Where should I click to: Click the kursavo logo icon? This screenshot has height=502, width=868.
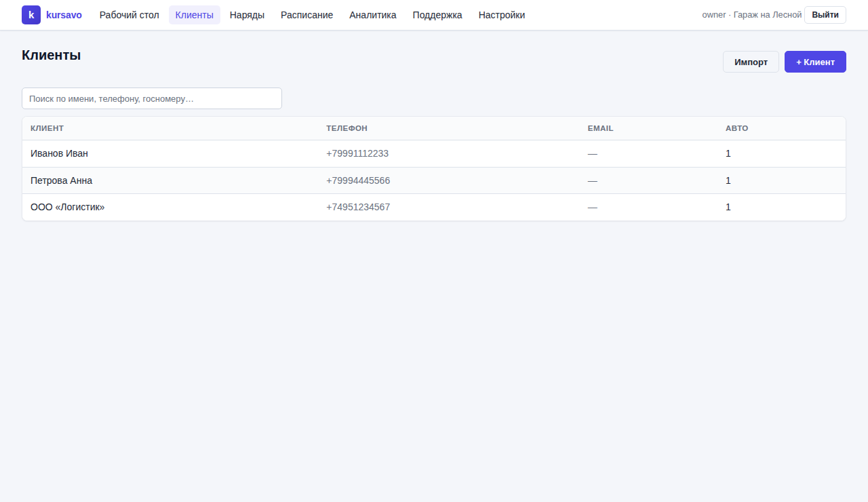pos(31,15)
